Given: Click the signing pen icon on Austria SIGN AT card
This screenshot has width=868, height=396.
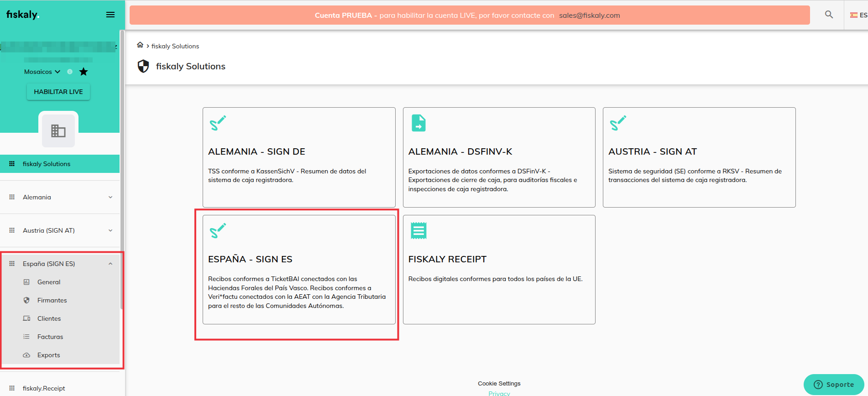Looking at the screenshot, I should (x=618, y=123).
